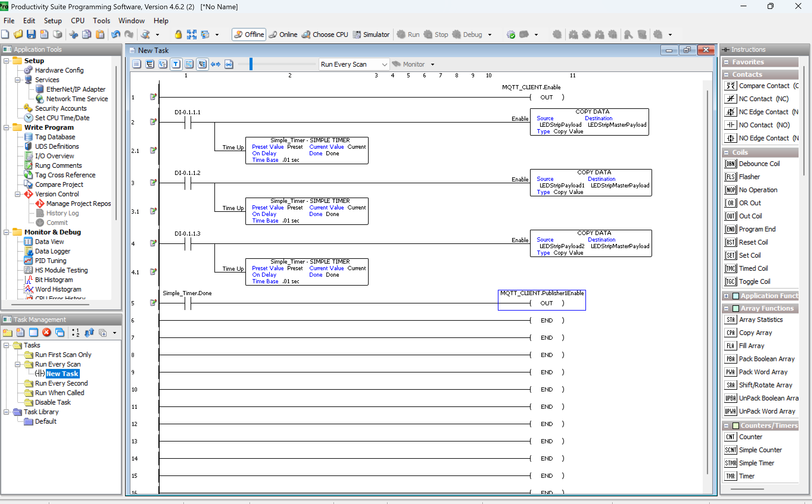812x504 pixels.
Task: Select the Simple Timer instruction
Action: coord(749,463)
